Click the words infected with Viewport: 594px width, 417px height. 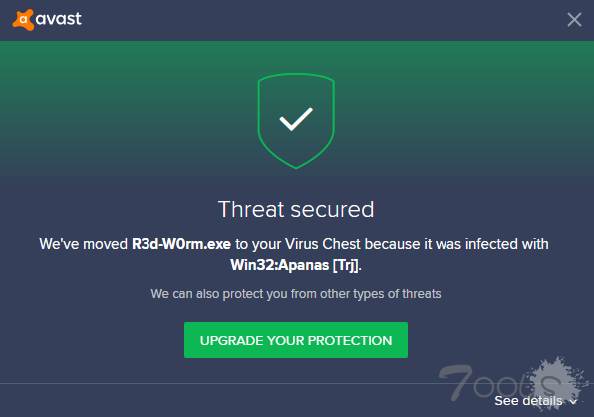(506, 244)
